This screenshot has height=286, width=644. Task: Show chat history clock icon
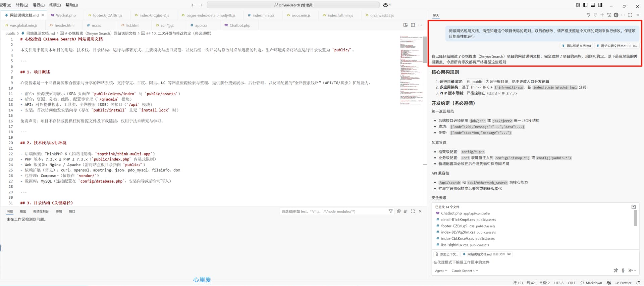click(x=609, y=15)
